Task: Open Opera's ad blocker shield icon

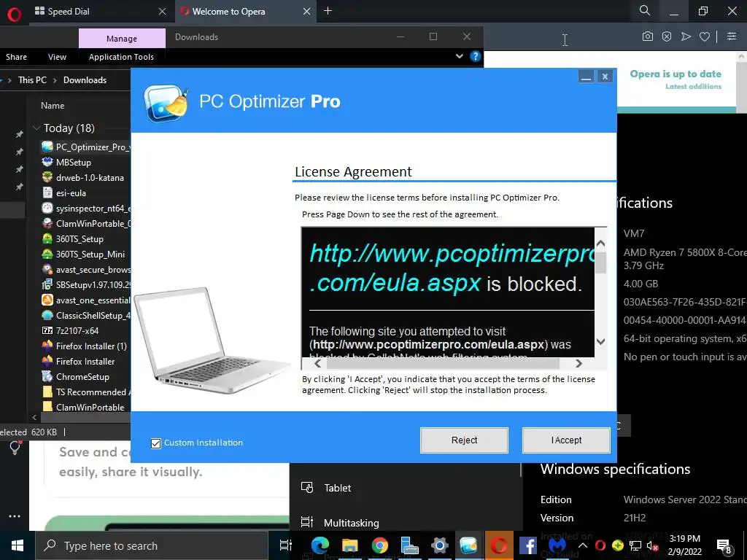Action: point(667,36)
